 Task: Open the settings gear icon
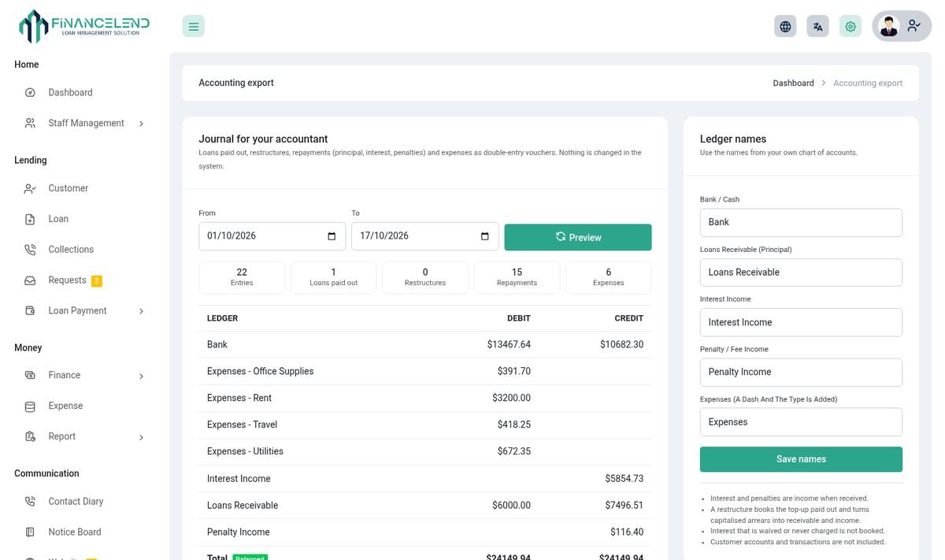coord(850,26)
